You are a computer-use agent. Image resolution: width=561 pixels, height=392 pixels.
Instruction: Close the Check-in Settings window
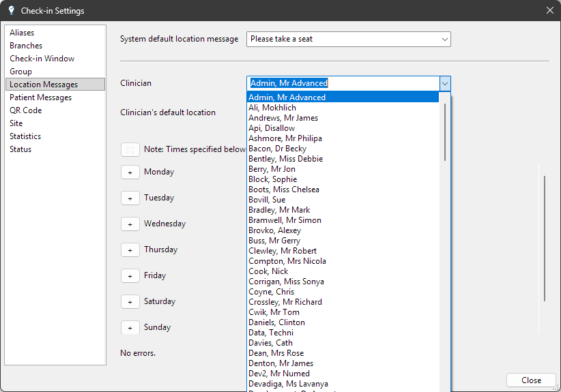[531, 380]
